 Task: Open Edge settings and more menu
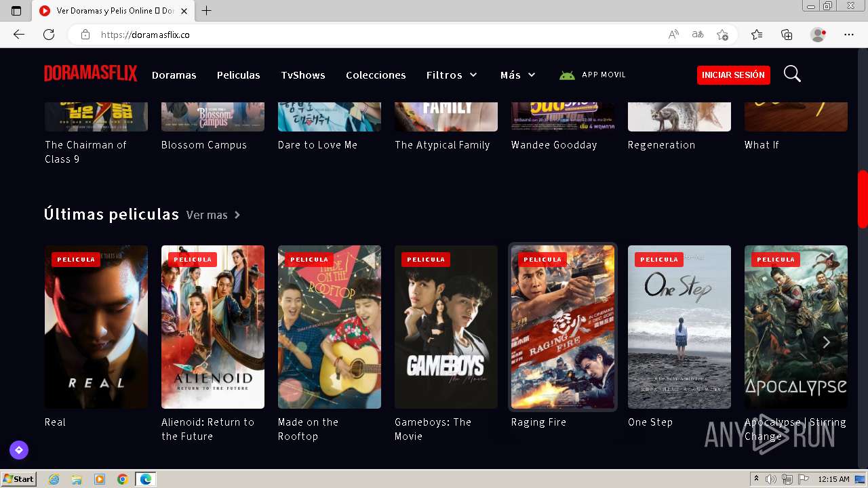pos(849,35)
